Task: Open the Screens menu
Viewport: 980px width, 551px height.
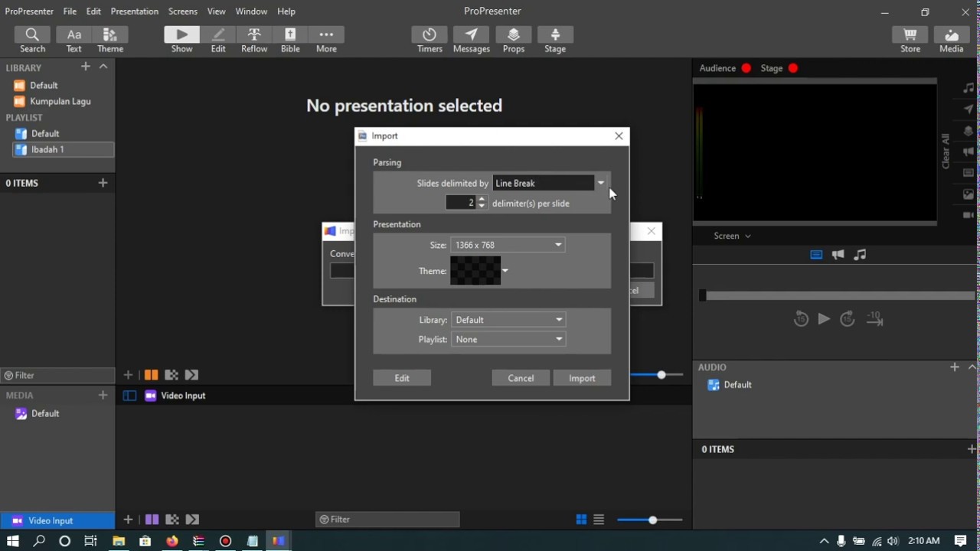Action: coord(183,11)
